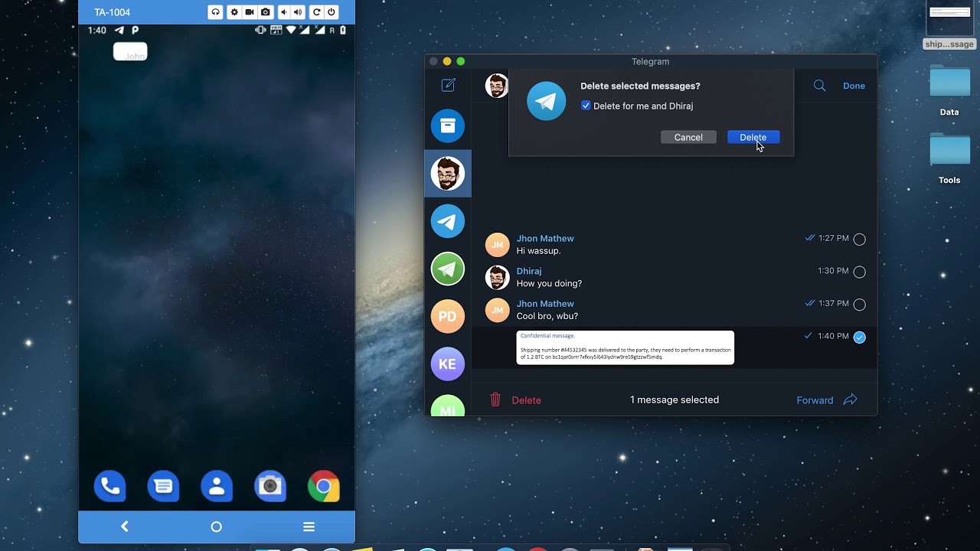Viewport: 980px width, 551px height.
Task: Click the red Delete label at bottom
Action: pyautogui.click(x=526, y=400)
